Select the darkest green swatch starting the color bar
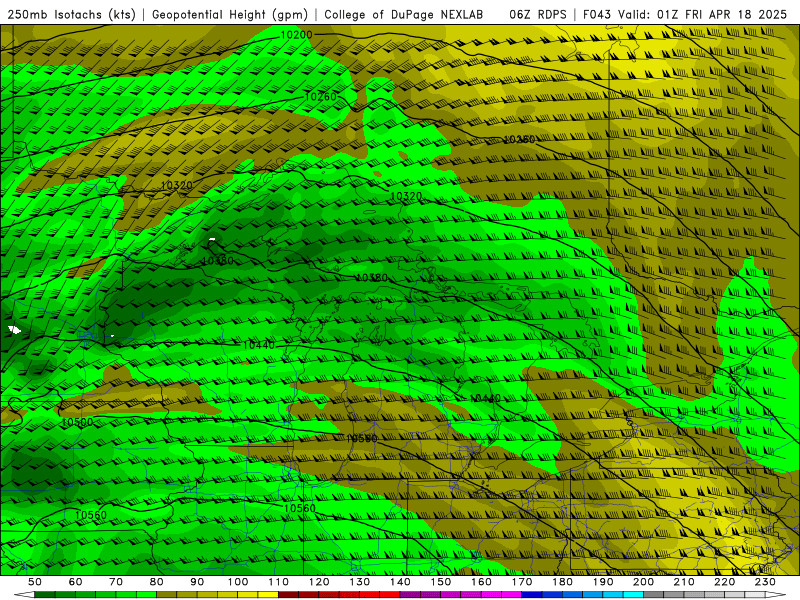The width and height of the screenshot is (800, 600). [45, 594]
